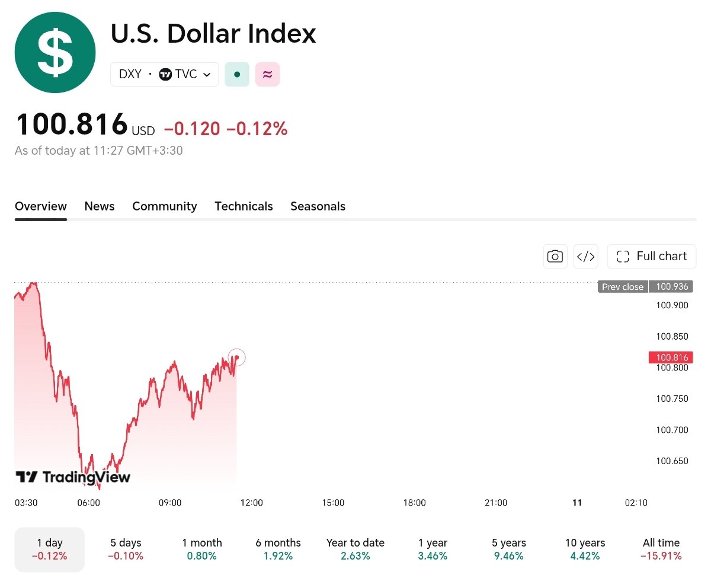711x588 pixels.
Task: Switch to the News tab
Action: (100, 206)
